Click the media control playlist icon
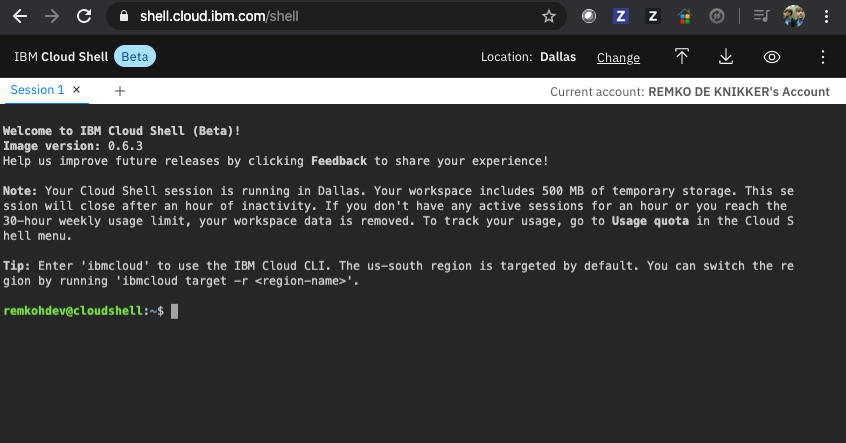This screenshot has width=846, height=443. click(761, 16)
